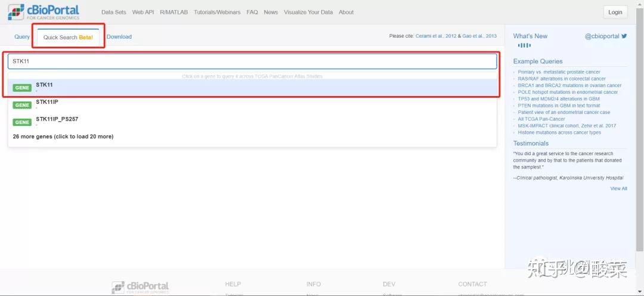
Task: Open Web API in the top navigation
Action: click(x=143, y=13)
